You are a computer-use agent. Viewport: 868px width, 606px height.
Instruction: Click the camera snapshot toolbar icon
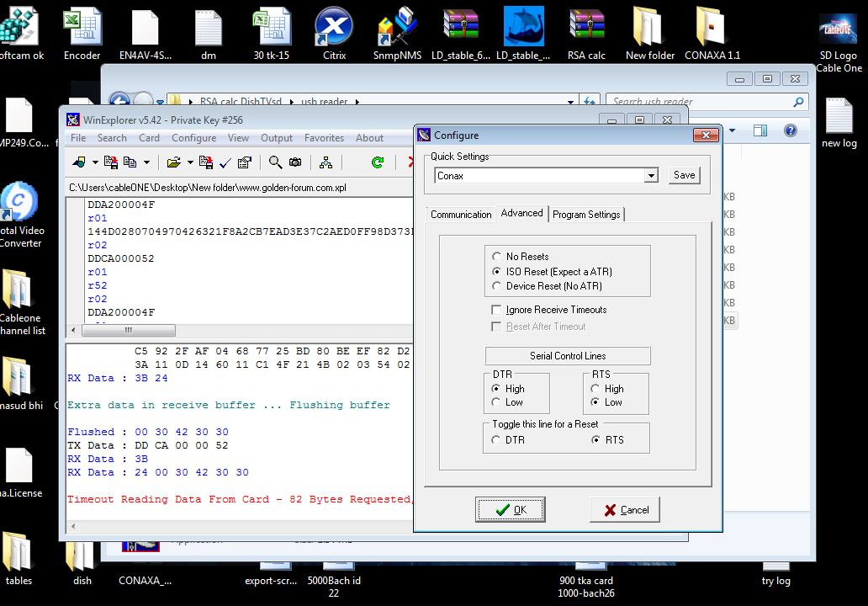point(295,162)
